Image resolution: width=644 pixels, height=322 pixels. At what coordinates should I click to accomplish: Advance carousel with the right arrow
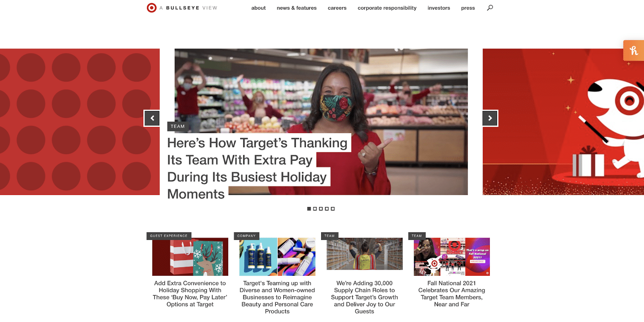point(490,118)
